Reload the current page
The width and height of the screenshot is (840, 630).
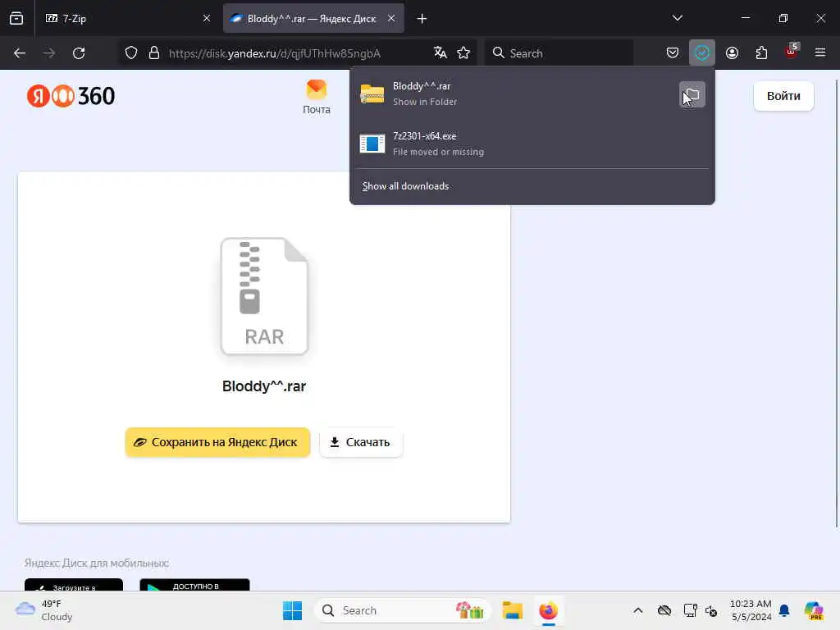click(79, 53)
